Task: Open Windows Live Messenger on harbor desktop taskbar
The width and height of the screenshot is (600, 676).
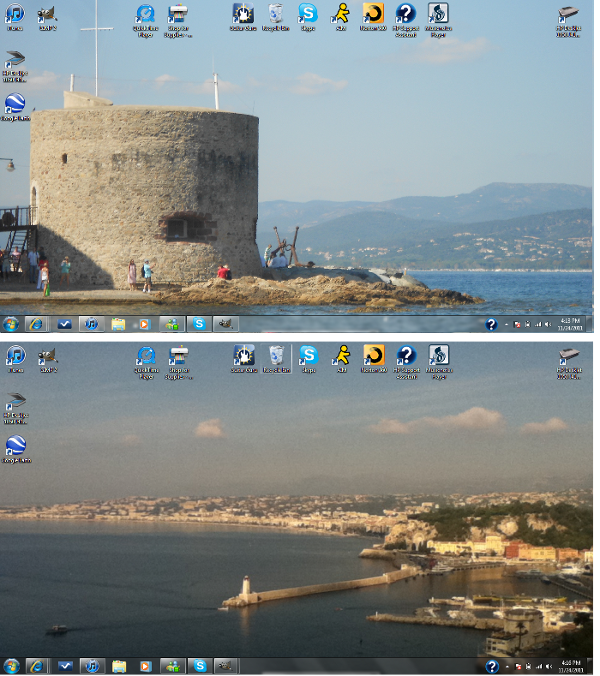Action: tap(173, 667)
